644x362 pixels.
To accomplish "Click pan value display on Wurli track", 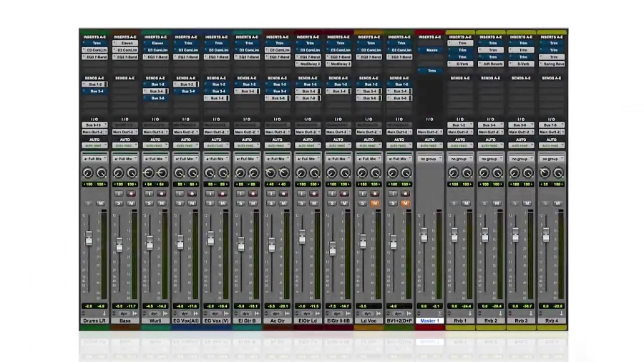I will click(x=155, y=185).
